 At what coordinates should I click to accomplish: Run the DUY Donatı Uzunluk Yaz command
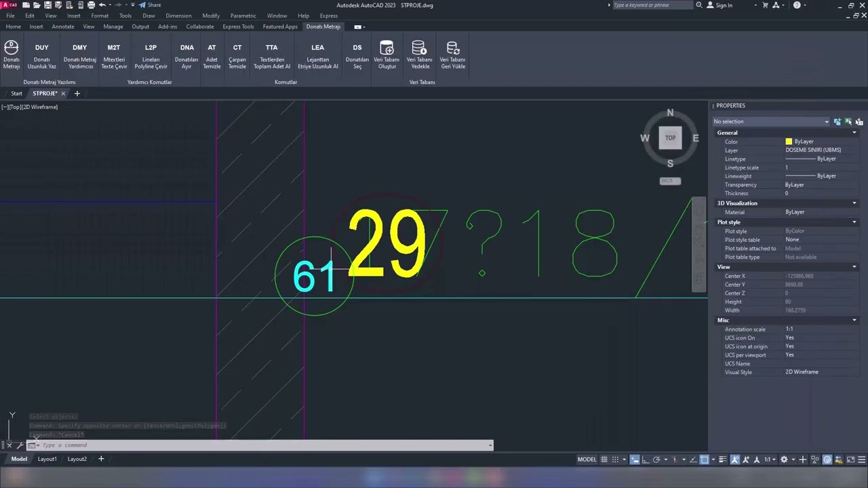click(x=42, y=56)
